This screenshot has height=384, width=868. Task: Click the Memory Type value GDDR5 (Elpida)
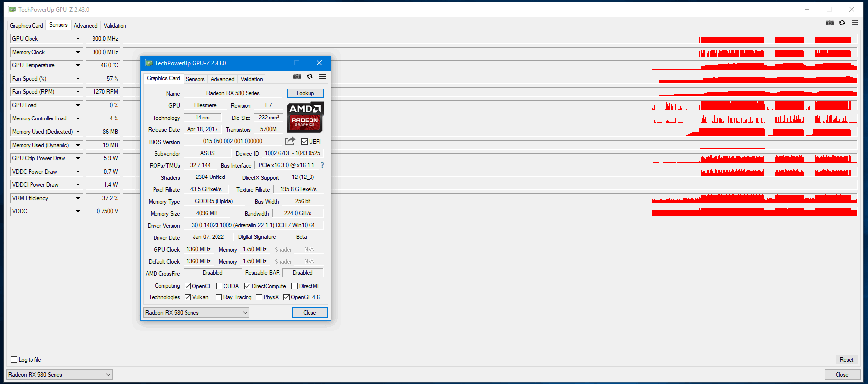point(214,201)
